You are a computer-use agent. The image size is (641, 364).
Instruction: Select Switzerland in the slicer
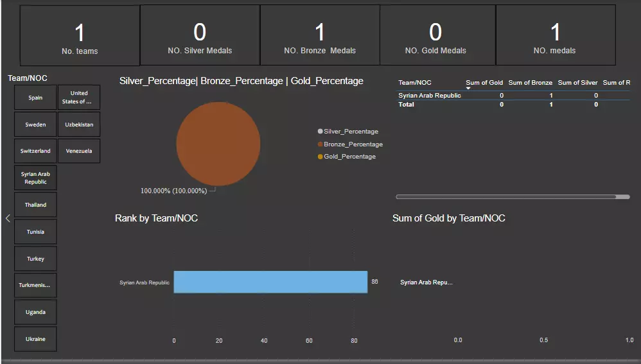[35, 151]
